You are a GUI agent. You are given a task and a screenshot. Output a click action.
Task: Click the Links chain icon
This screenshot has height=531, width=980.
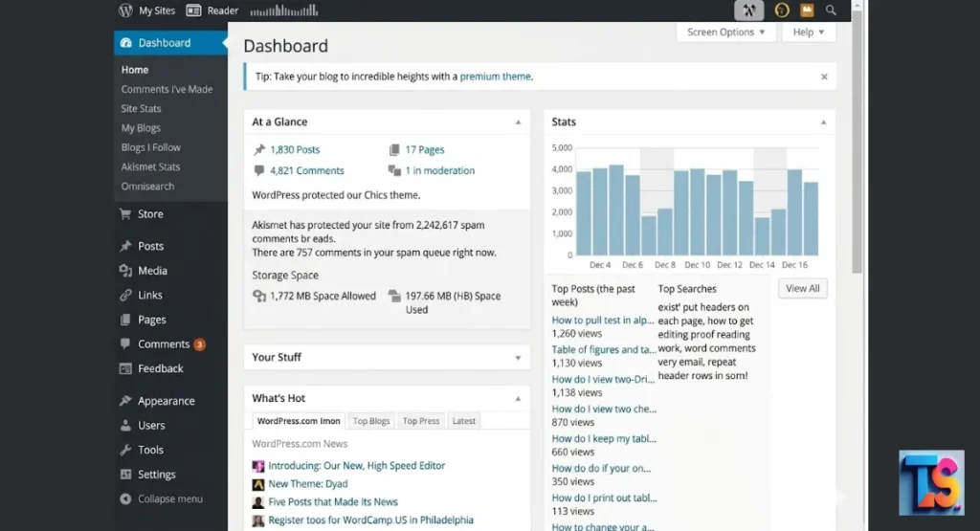125,295
